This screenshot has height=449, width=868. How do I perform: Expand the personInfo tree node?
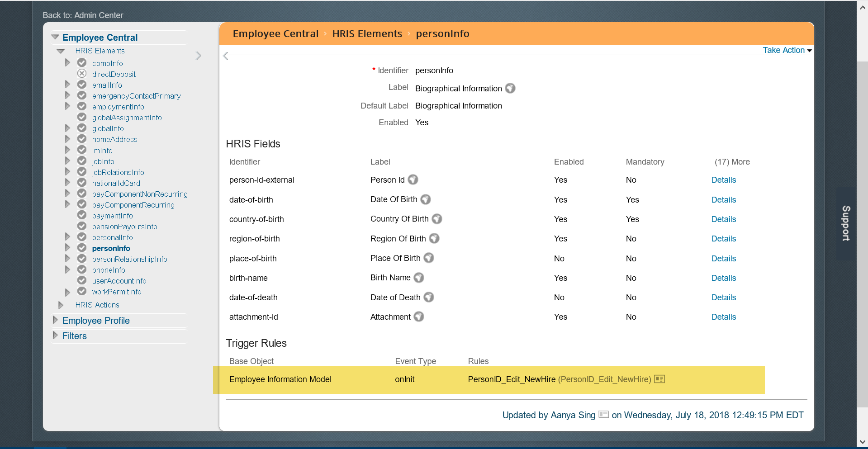(x=67, y=248)
